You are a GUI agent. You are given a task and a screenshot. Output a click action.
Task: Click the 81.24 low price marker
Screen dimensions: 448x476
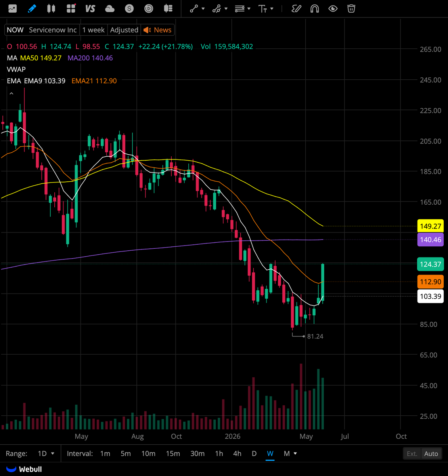click(315, 336)
